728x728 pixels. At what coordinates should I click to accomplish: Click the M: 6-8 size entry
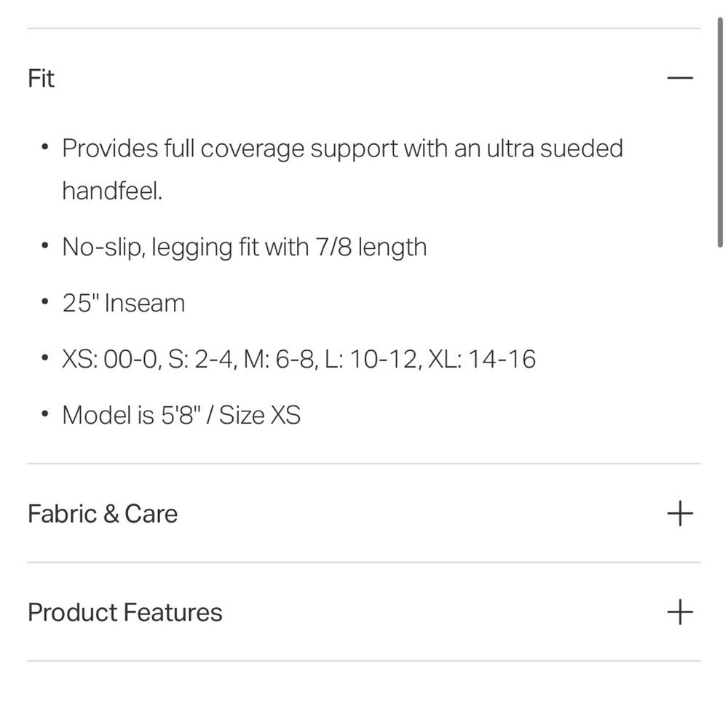[280, 360]
